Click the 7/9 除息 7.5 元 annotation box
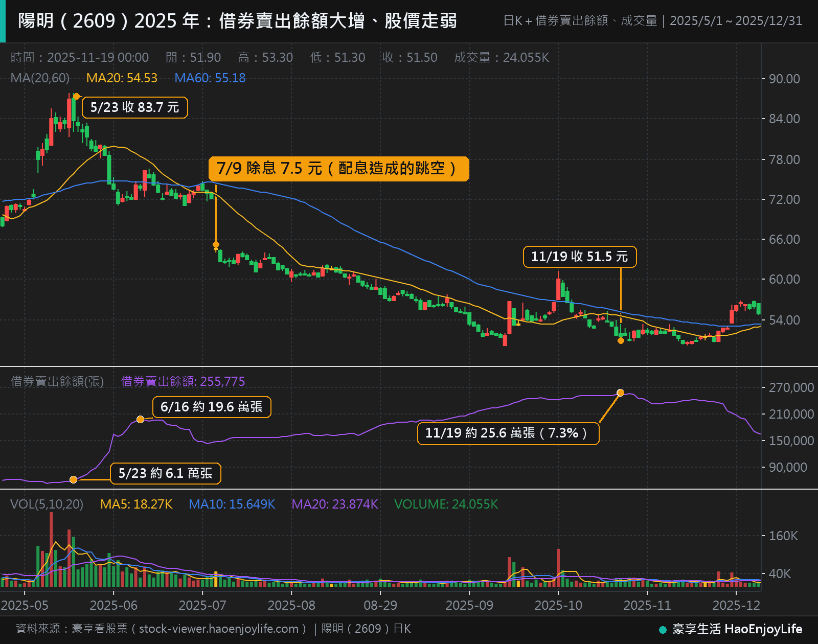 pyautogui.click(x=338, y=169)
